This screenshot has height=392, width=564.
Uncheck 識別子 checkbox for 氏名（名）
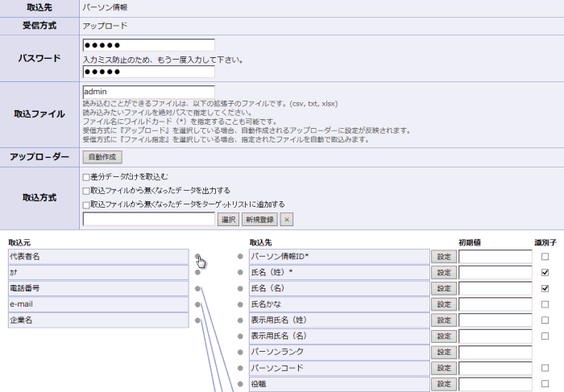coord(545,288)
